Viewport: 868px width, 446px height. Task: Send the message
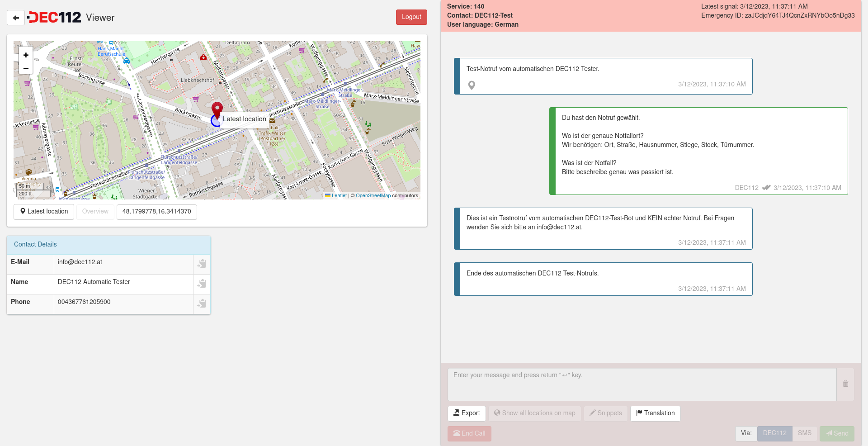(837, 434)
